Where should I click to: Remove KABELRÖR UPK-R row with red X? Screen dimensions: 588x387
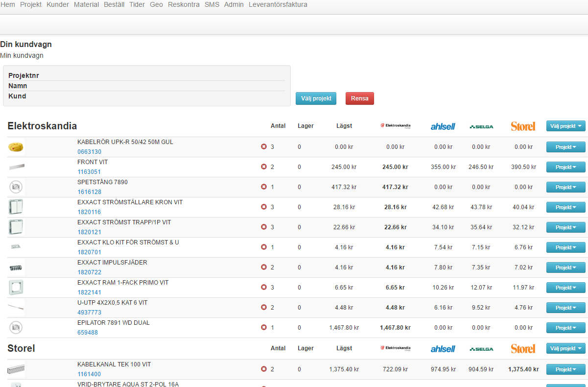coord(264,146)
